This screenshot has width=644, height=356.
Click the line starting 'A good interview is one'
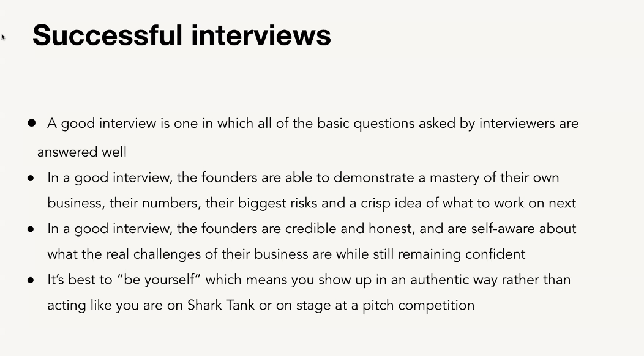[x=313, y=124]
